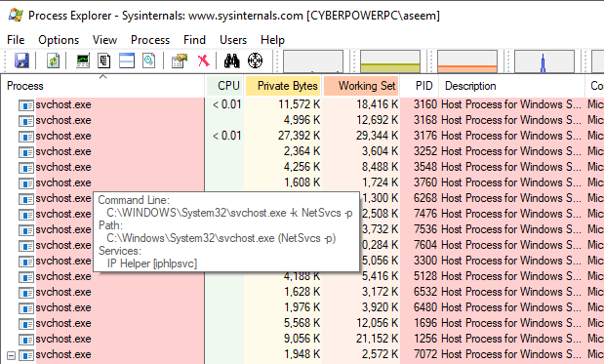
Task: Click the svchost.exe icon for PID 1256
Action: click(x=26, y=339)
